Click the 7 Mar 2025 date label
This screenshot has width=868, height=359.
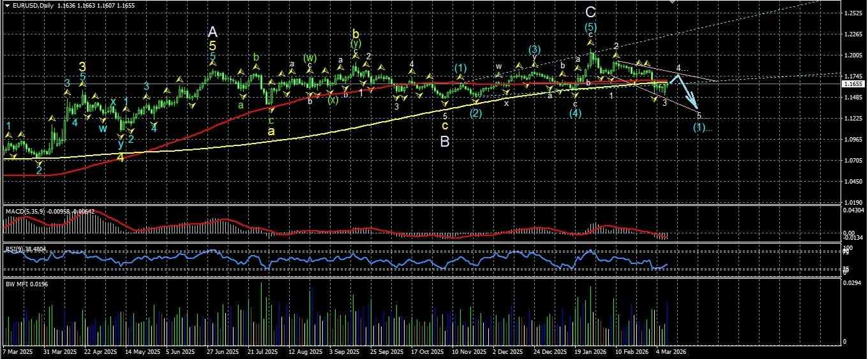17,351
